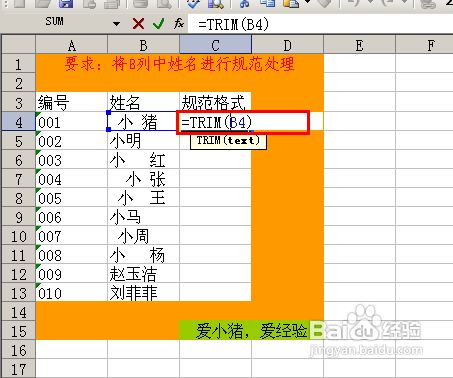Click cell containing 009
The width and height of the screenshot is (453, 378).
(72, 273)
